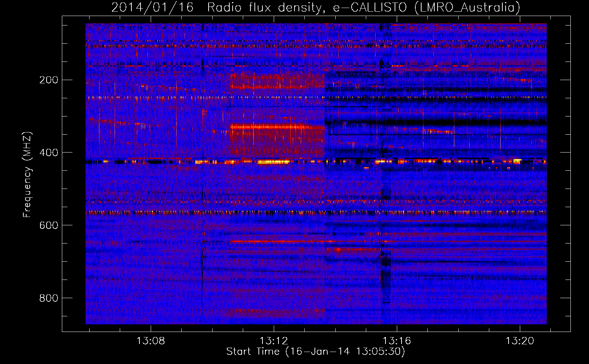Click the 'Start Time (16-Jan-14 13:05:30)' label
589x364 pixels.
[x=316, y=352]
